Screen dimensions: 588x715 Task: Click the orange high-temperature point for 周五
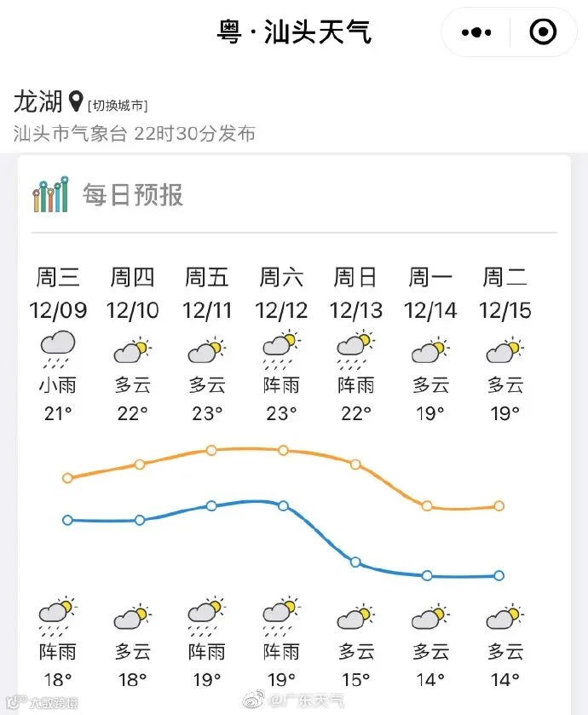point(211,451)
